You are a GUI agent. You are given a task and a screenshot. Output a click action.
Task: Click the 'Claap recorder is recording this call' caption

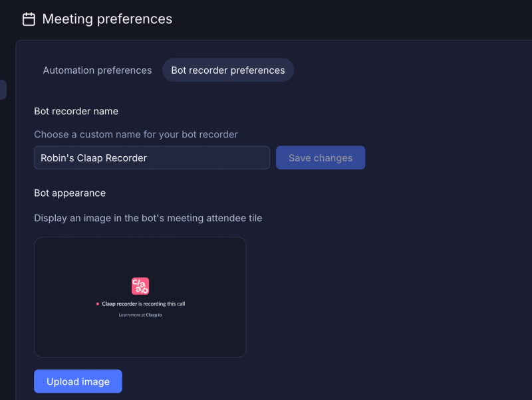(144, 304)
